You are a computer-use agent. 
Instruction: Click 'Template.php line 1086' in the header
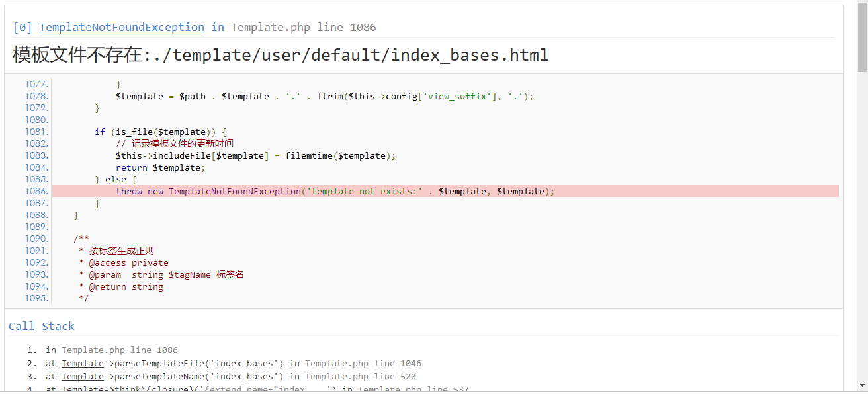click(303, 27)
